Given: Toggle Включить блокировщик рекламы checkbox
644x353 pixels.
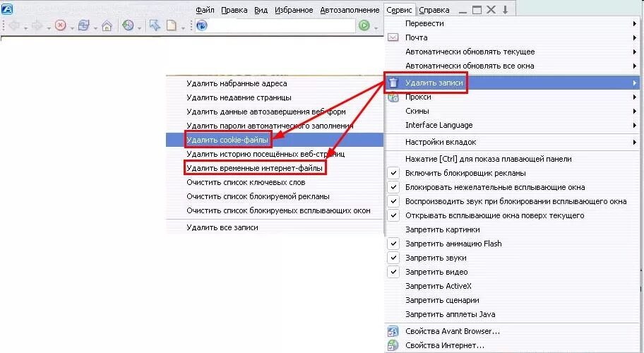Looking at the screenshot, I should pos(393,173).
